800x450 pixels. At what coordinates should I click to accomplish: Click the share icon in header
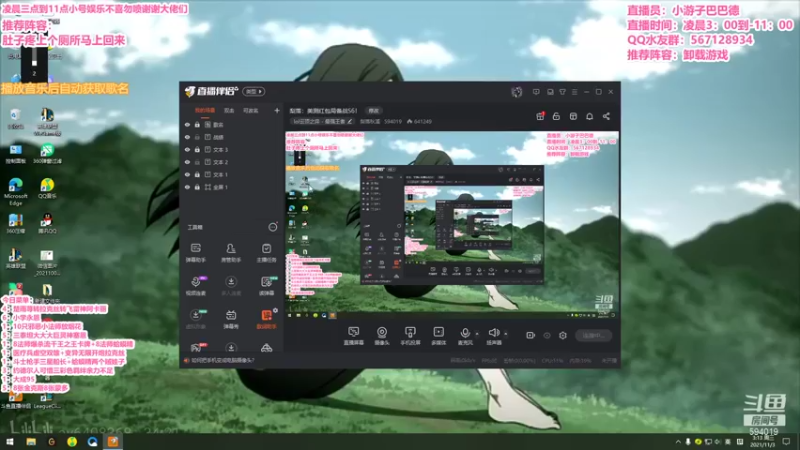point(606,116)
